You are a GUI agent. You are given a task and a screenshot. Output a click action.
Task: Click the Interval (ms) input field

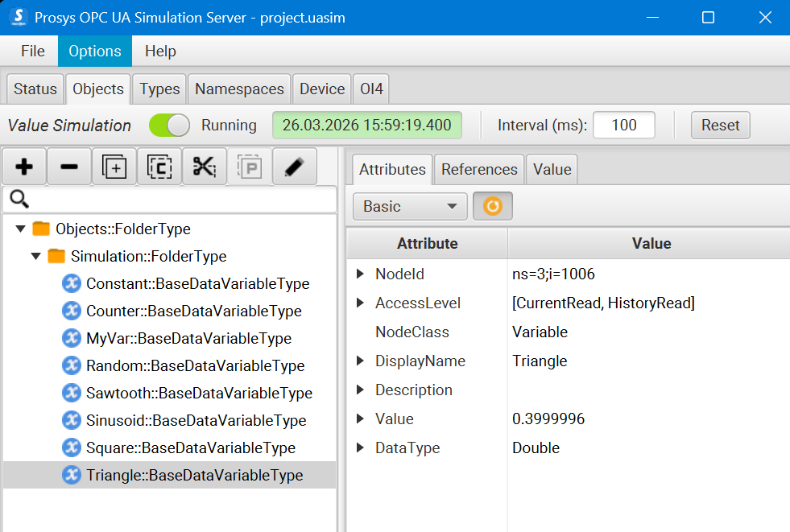click(x=623, y=126)
